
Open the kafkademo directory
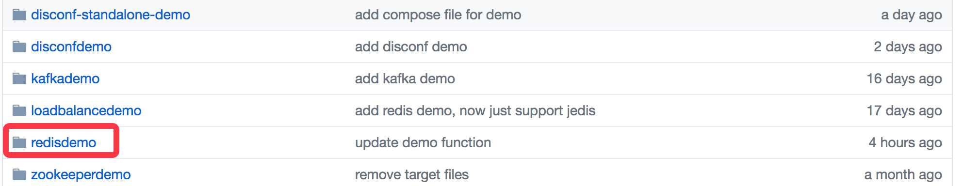[x=65, y=79]
